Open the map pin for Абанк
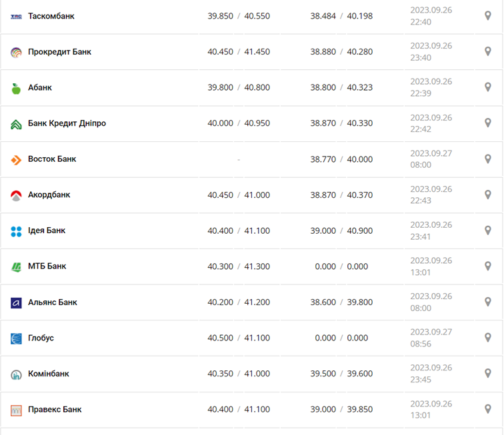This screenshot has height=435, width=504. click(487, 87)
